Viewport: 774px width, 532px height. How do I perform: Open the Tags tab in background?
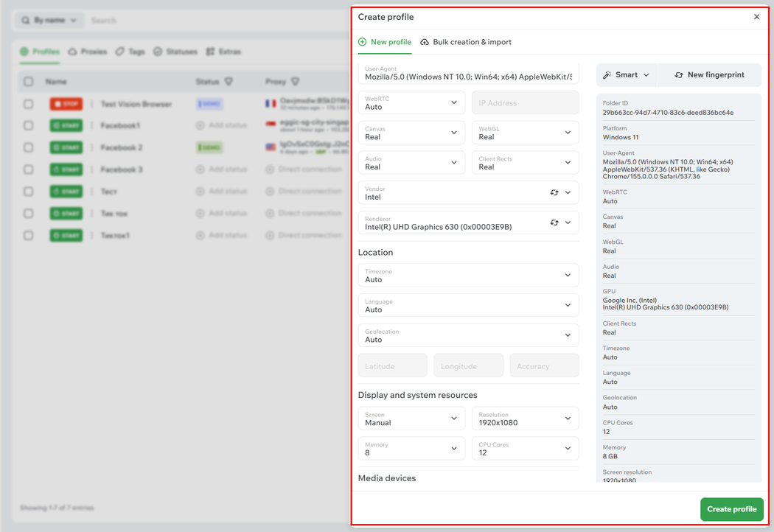130,52
